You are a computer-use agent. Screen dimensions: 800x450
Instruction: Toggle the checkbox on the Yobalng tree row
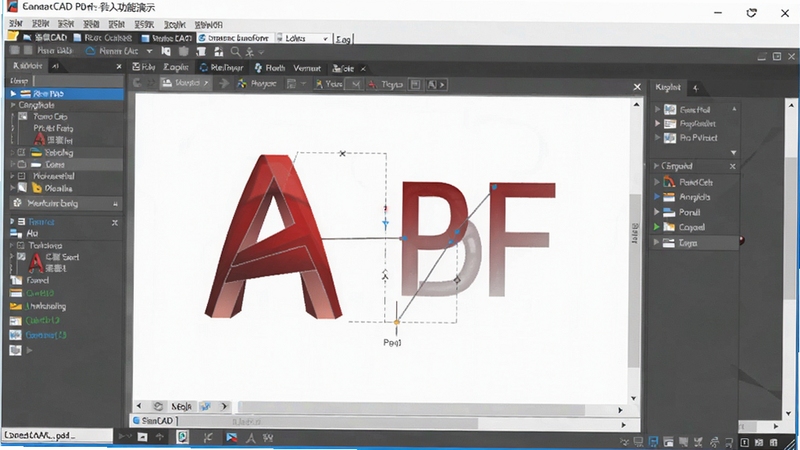coord(21,152)
